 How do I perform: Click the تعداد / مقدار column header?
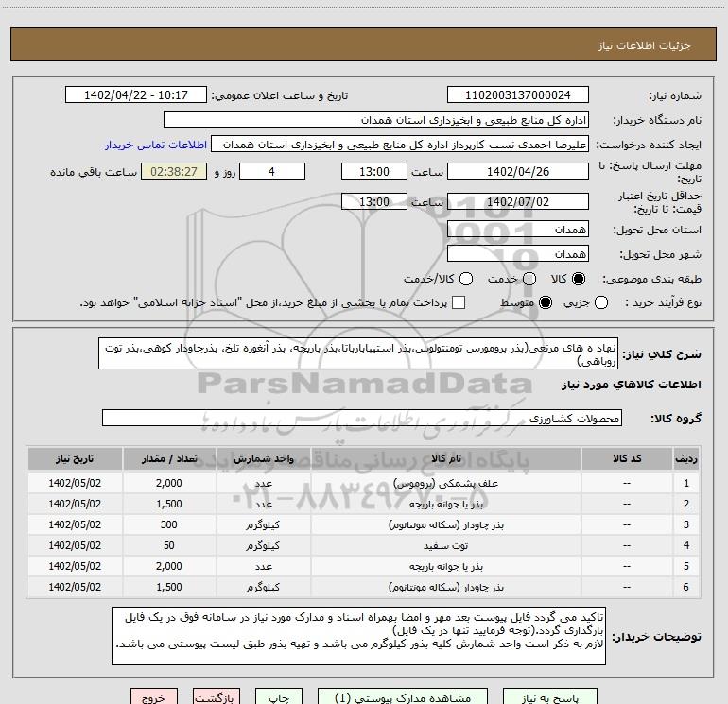click(169, 458)
